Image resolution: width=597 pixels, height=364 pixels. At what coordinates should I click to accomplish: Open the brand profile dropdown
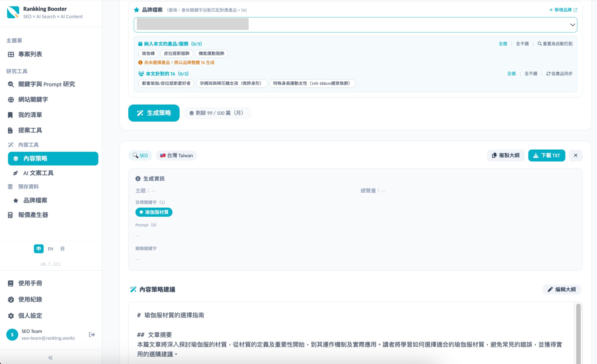click(355, 25)
